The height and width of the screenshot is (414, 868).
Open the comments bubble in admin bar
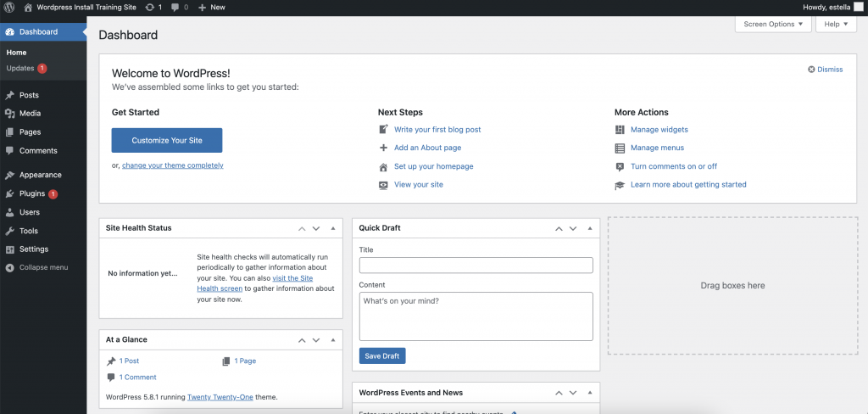tap(175, 7)
